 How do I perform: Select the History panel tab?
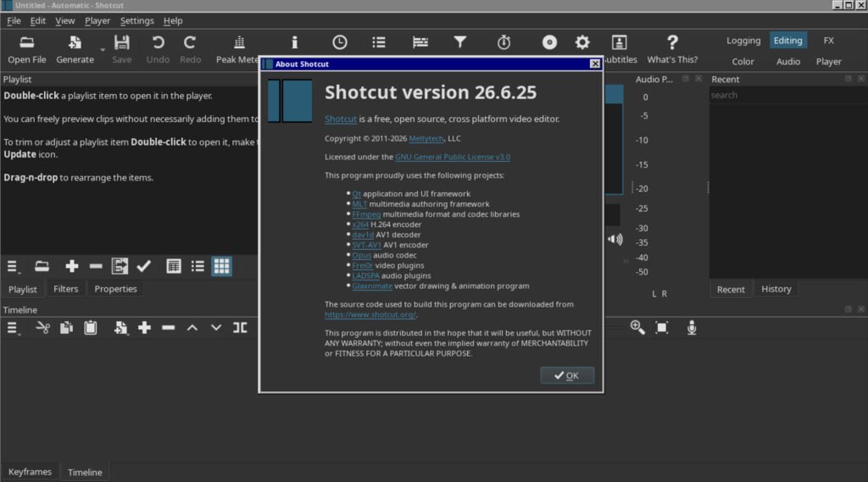pyautogui.click(x=776, y=289)
